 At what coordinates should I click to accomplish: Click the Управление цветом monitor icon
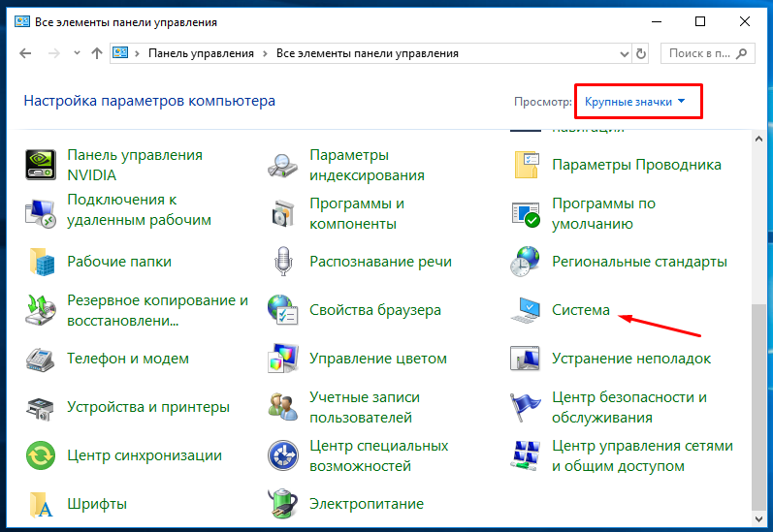282,359
